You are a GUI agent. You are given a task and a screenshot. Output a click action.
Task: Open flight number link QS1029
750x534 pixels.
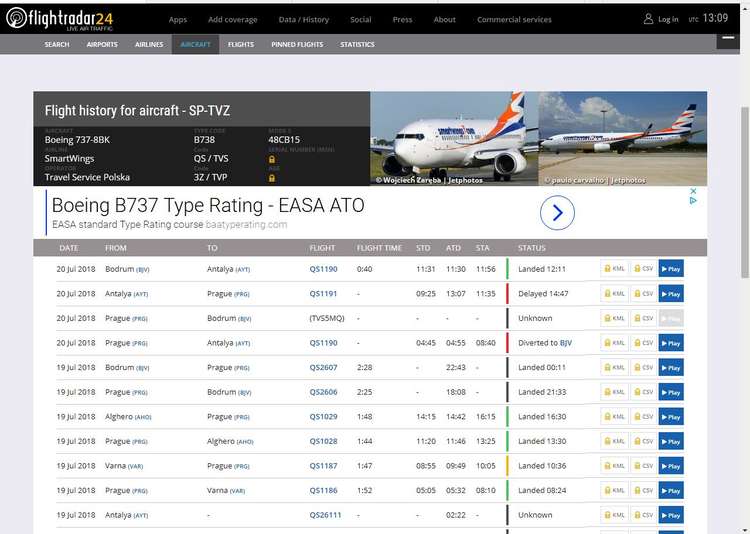[323, 417]
